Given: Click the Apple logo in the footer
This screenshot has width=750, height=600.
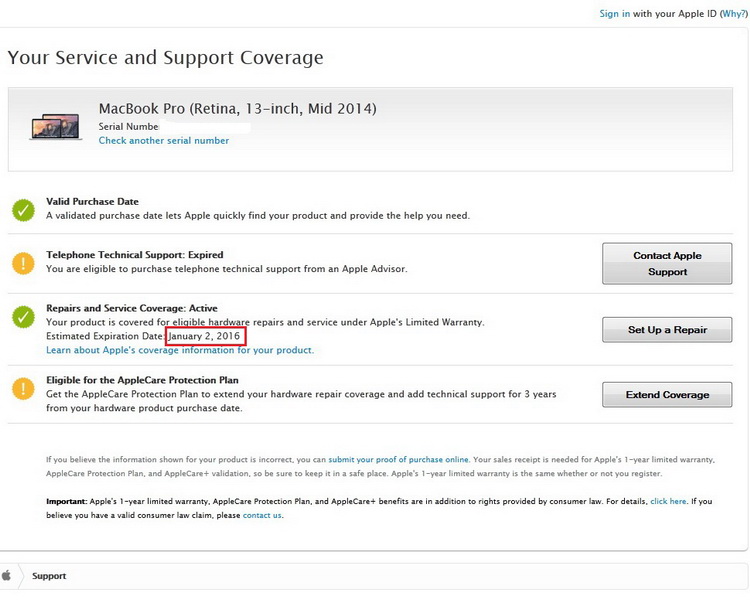Looking at the screenshot, I should coord(8,576).
